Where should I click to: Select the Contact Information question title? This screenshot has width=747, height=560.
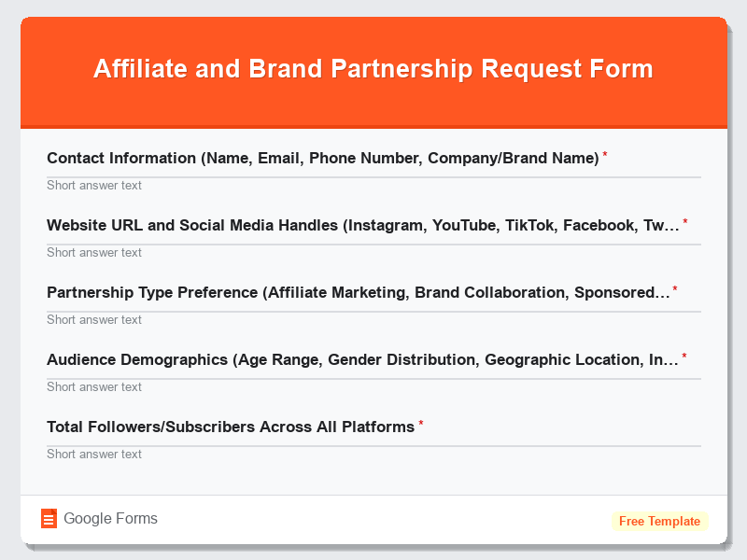pyautogui.click(x=322, y=158)
